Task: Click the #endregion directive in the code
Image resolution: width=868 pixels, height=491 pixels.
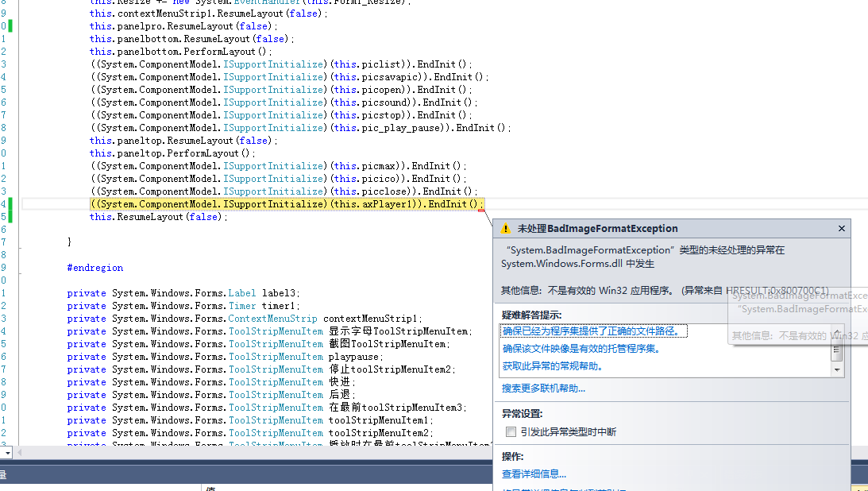Action: click(95, 268)
